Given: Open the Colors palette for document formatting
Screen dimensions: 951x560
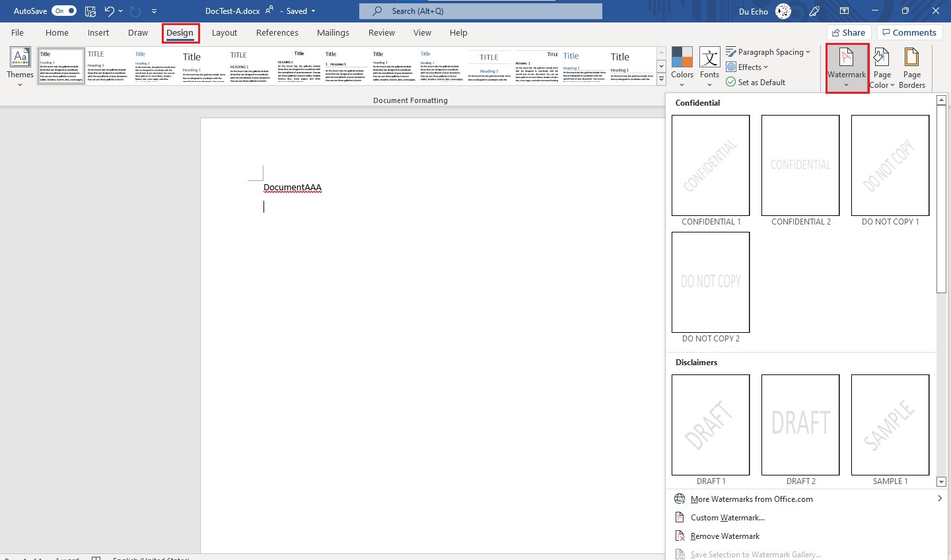Looking at the screenshot, I should [x=682, y=66].
